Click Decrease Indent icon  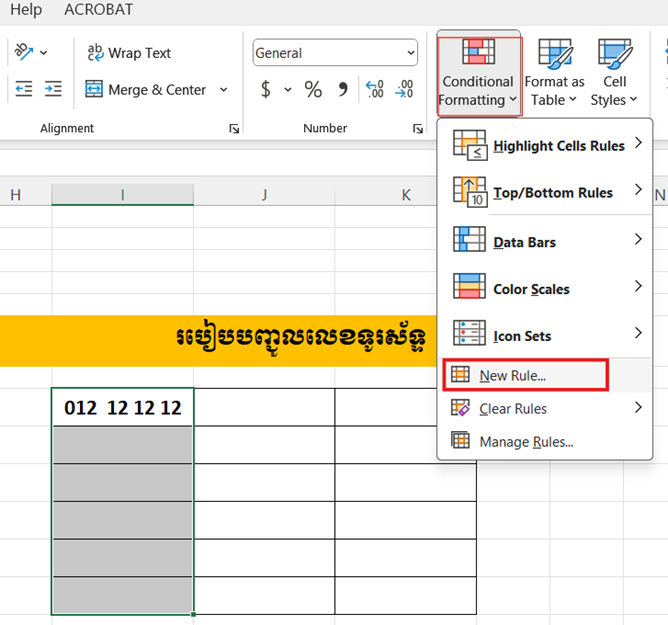coord(23,89)
